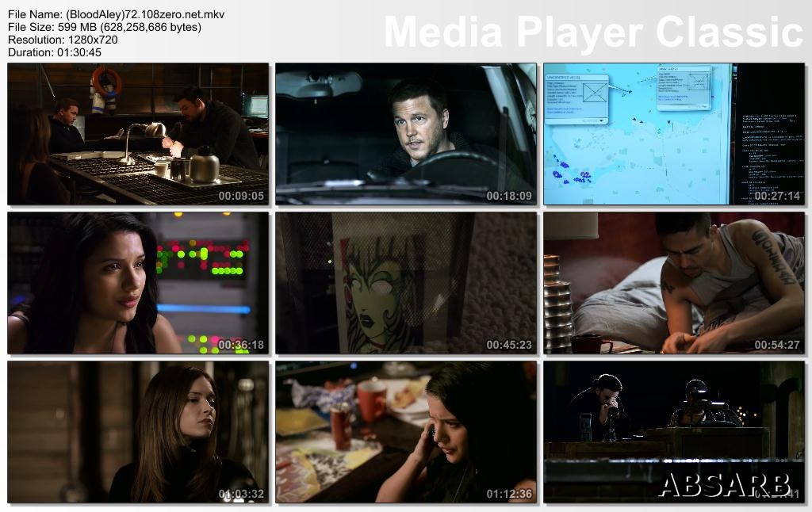This screenshot has width=812, height=512.
Task: Click the 00:27:14 timestamp label
Action: click(777, 197)
